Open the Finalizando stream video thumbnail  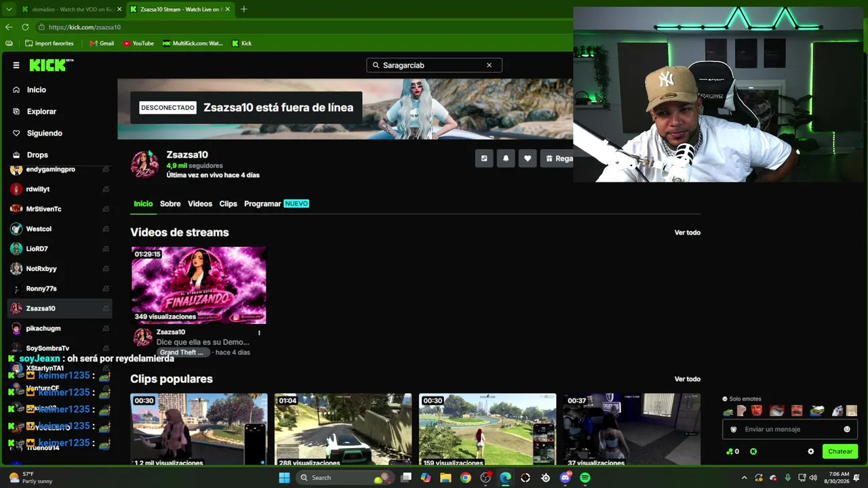point(199,285)
